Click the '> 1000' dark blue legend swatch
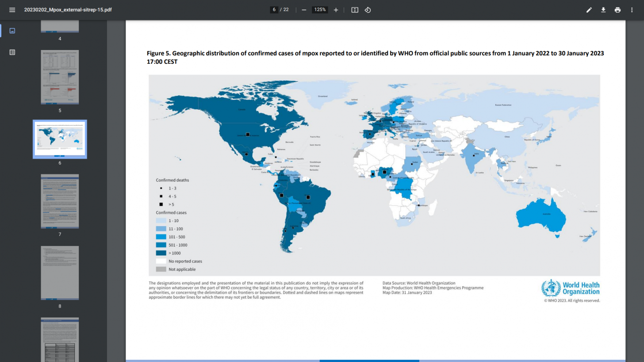 coord(161,253)
